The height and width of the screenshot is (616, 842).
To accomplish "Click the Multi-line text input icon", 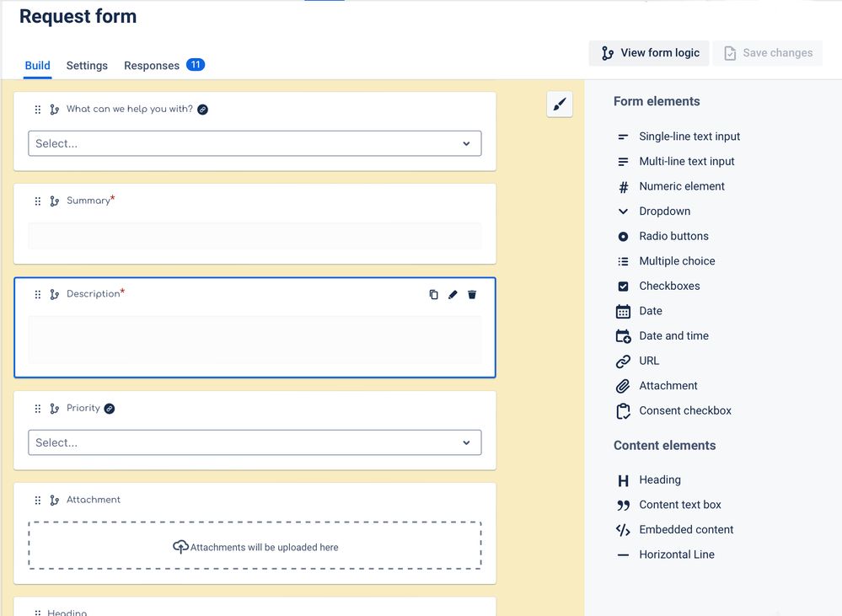I will (x=623, y=162).
